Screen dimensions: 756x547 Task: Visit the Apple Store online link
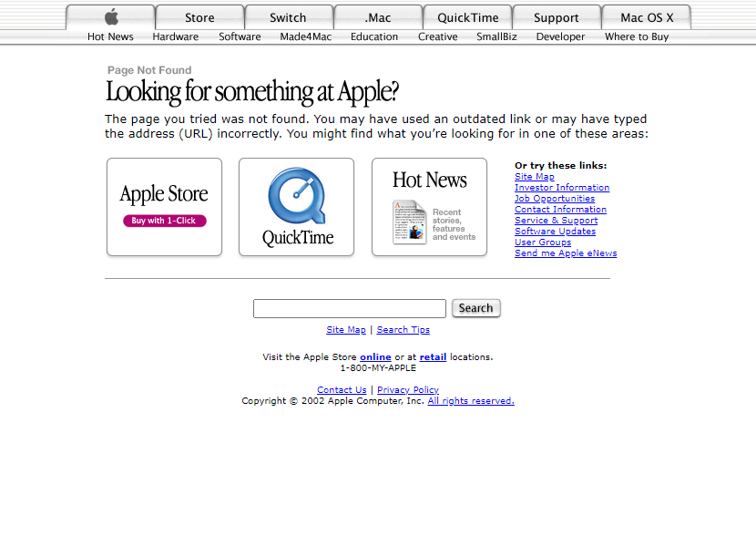pos(375,357)
